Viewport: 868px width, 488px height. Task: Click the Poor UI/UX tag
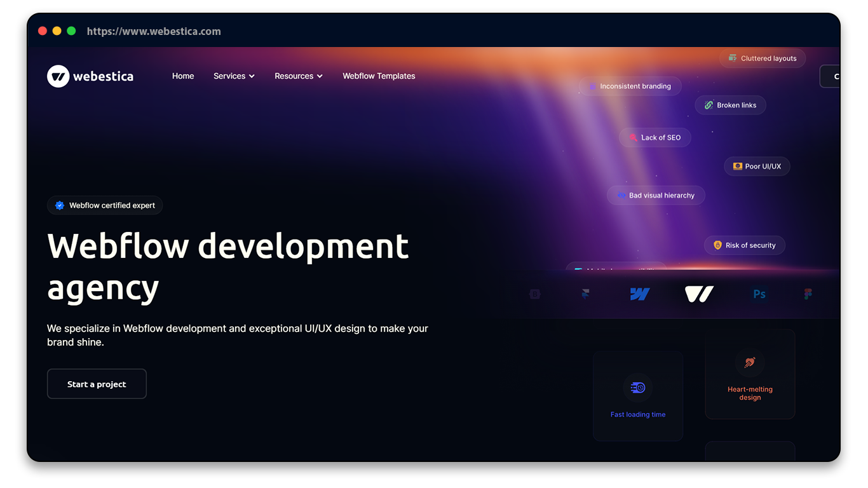(757, 166)
